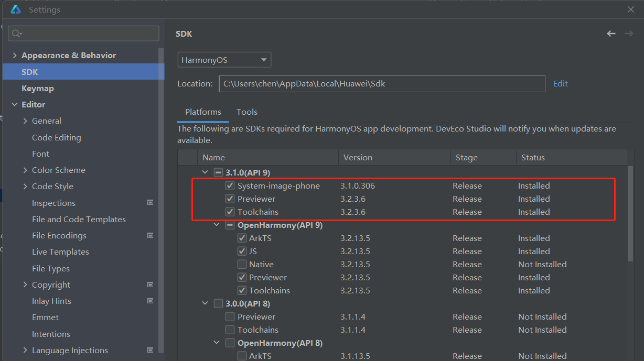Open Intentions settings

[x=51, y=334]
